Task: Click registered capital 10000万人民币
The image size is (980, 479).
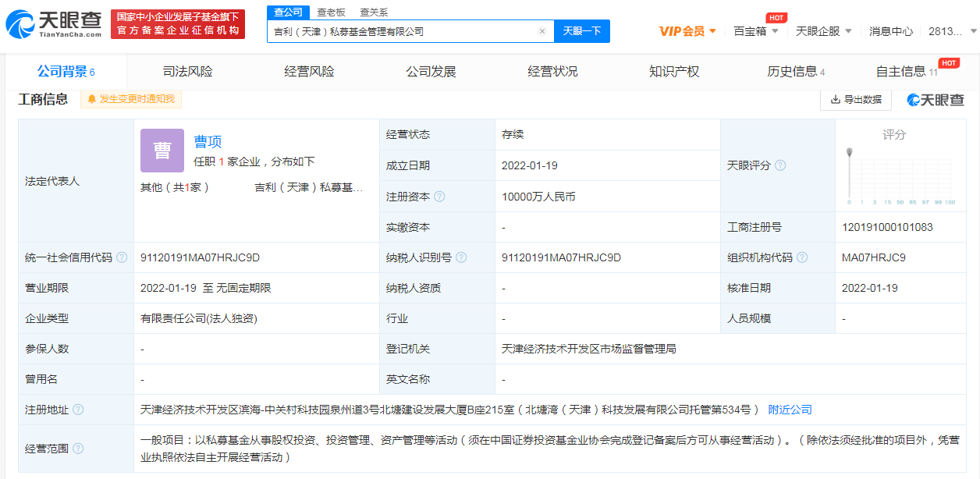Action: [x=538, y=197]
